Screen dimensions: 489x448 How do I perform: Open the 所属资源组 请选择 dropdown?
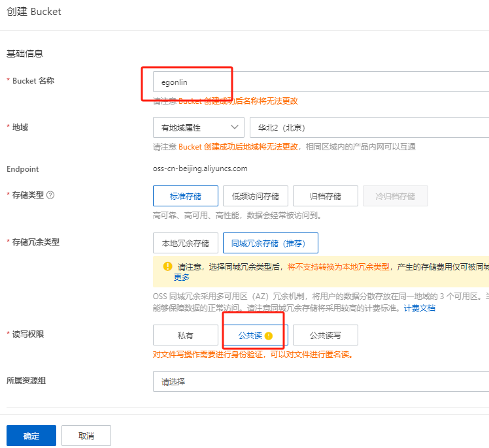point(320,381)
